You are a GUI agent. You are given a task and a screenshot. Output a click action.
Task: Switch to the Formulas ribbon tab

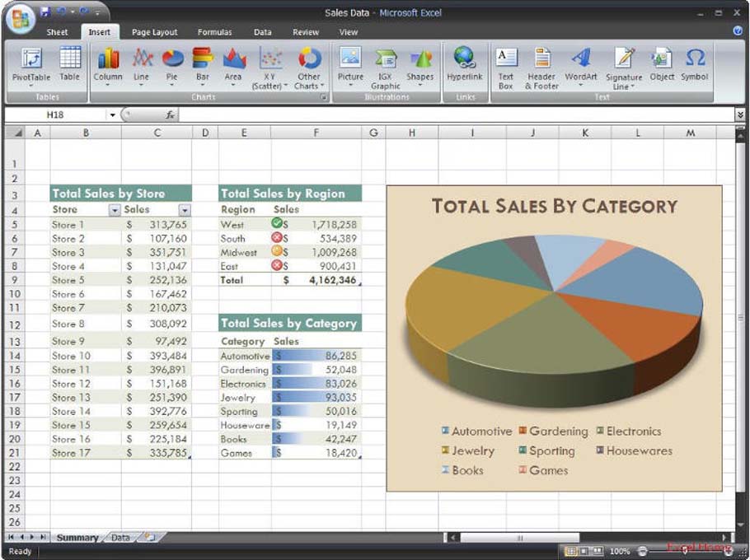coord(213,32)
